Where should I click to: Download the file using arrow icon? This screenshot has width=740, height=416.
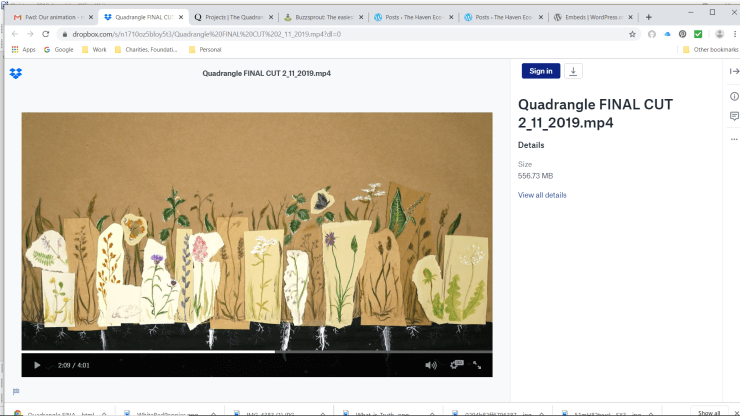tap(573, 71)
